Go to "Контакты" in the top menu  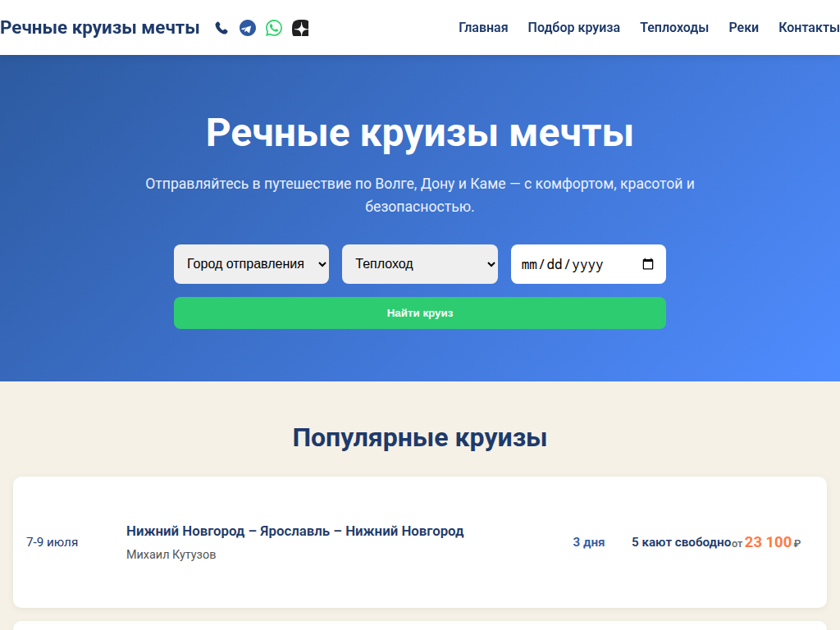click(807, 27)
